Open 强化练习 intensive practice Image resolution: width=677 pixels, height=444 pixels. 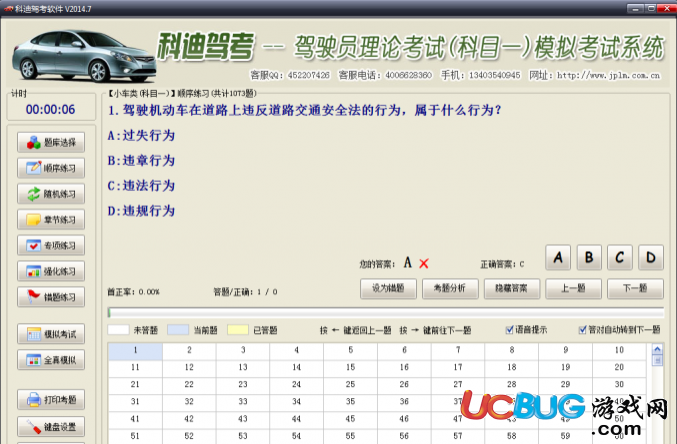[x=51, y=271]
